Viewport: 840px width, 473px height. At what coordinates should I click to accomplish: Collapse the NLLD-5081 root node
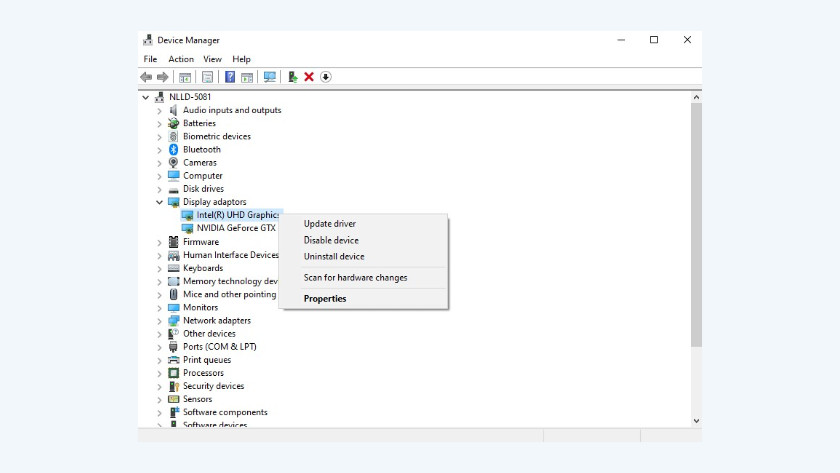145,97
